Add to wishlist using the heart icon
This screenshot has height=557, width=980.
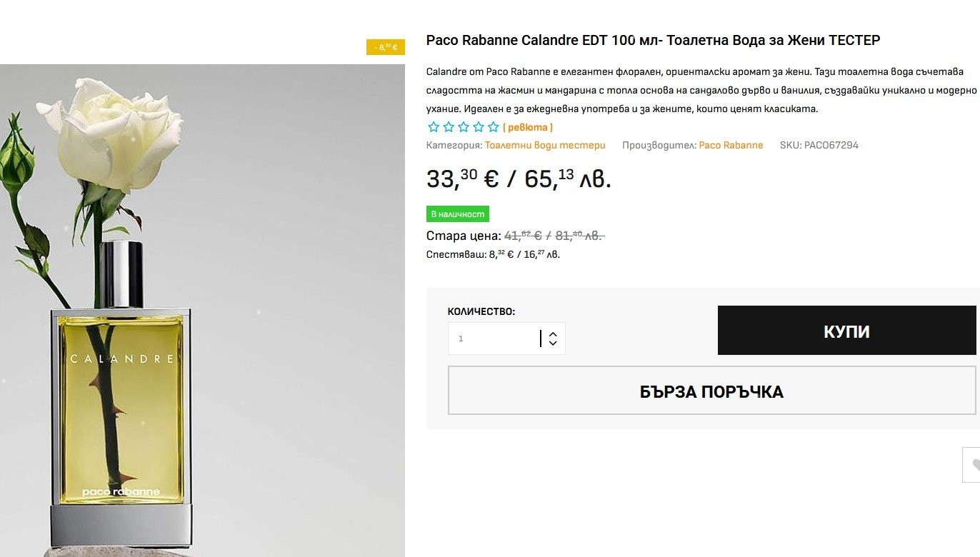974,465
